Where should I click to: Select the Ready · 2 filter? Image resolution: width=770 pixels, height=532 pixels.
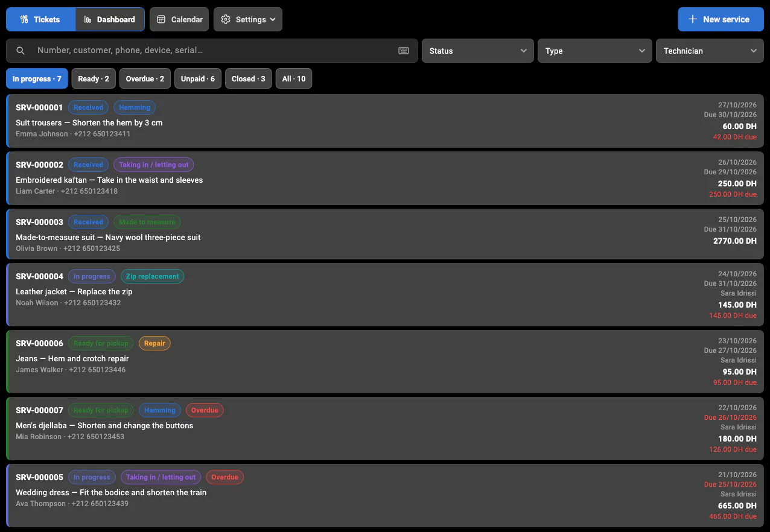94,78
